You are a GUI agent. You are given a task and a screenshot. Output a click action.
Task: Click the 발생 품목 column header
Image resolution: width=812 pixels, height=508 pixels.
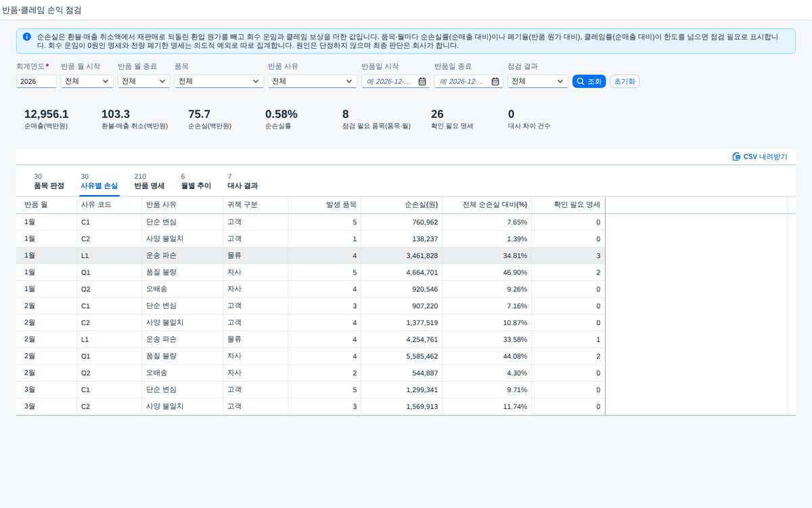(x=324, y=205)
